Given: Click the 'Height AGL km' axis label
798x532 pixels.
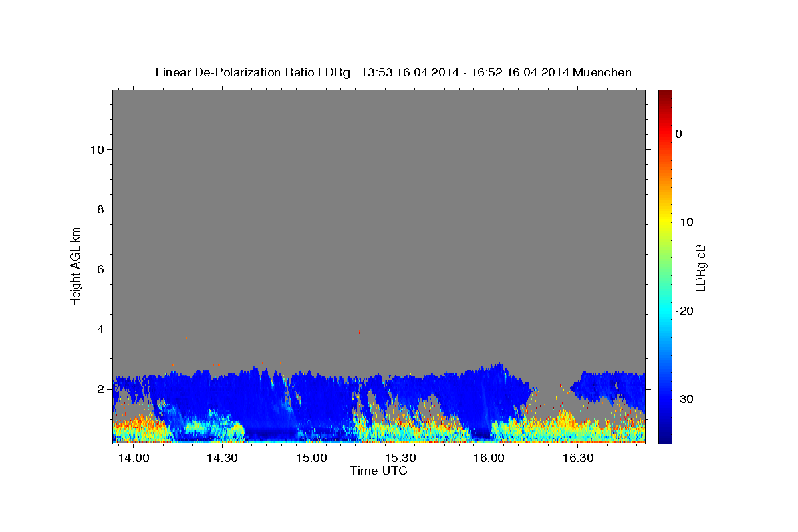Looking at the screenshot, I should pyautogui.click(x=76, y=265).
